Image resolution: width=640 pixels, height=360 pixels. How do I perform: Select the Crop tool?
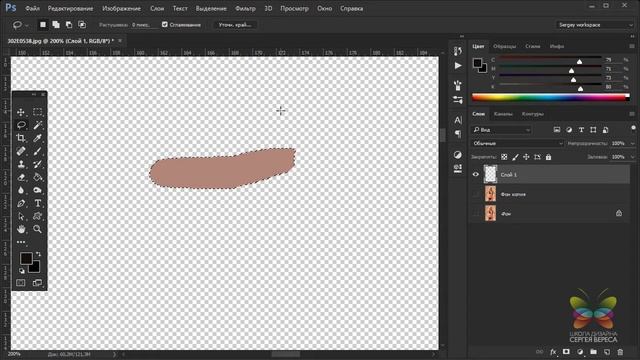tap(21, 138)
